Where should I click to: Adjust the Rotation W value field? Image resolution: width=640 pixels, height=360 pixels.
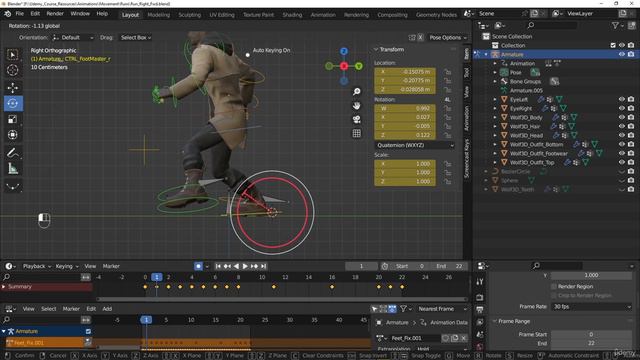(405, 109)
